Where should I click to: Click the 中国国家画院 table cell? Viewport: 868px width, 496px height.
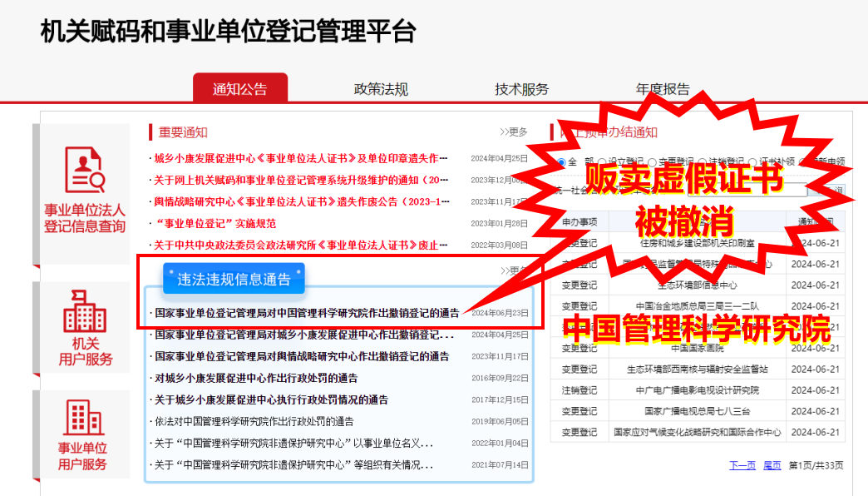click(x=698, y=348)
